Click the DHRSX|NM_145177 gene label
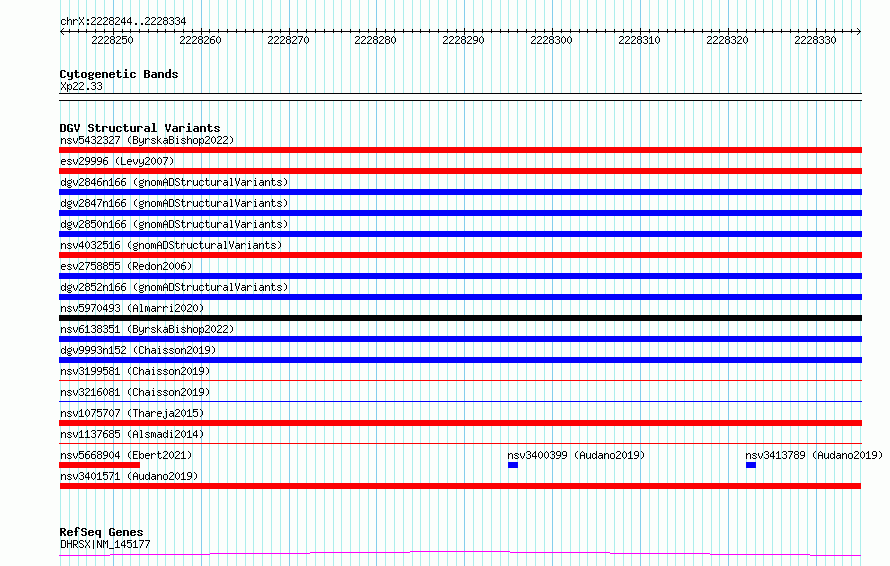Viewport: 890px width, 566px height. 105,544
